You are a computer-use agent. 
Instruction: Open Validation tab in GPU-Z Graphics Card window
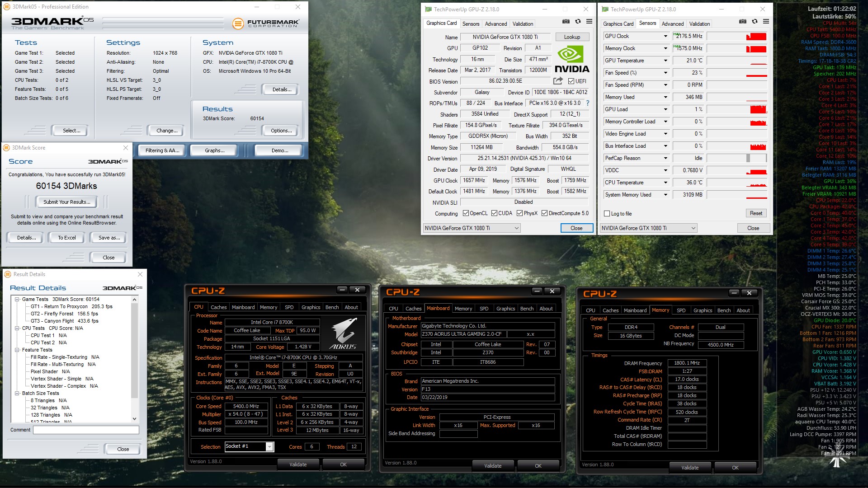(x=523, y=24)
